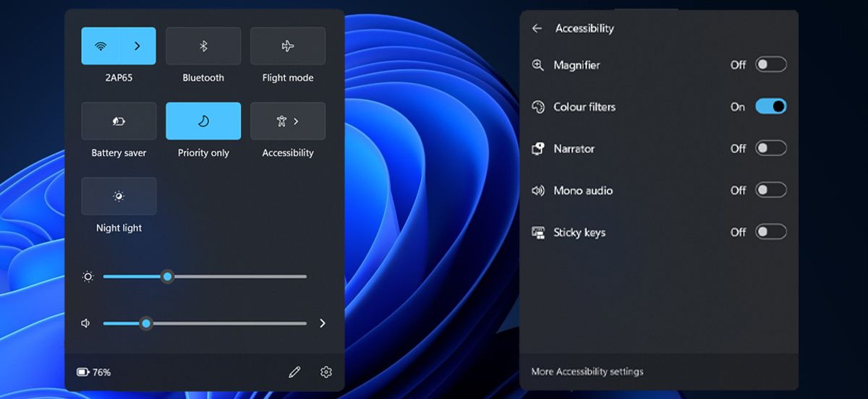Open the Accessibility quick settings tile
The height and width of the screenshot is (399, 868).
[288, 121]
